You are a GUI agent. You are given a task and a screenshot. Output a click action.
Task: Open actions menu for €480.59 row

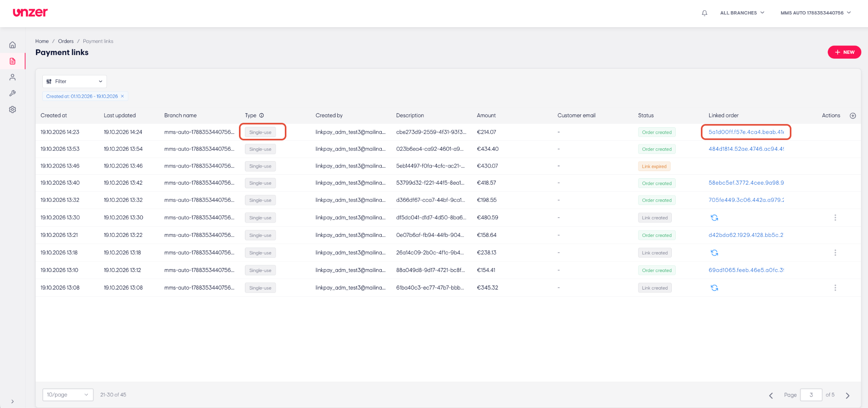pyautogui.click(x=835, y=217)
